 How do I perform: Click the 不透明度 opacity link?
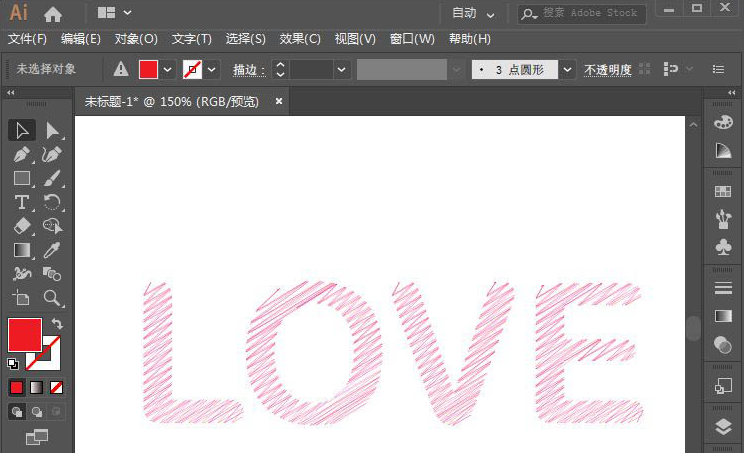608,70
